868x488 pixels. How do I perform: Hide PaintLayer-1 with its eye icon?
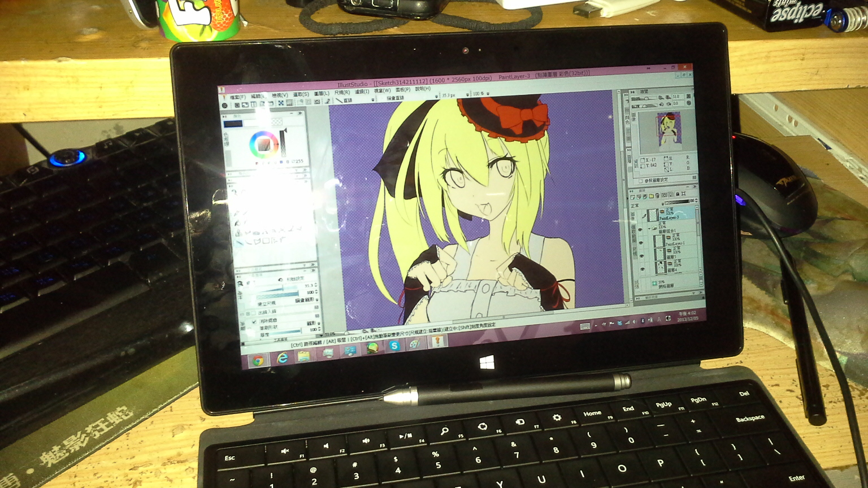[641, 243]
